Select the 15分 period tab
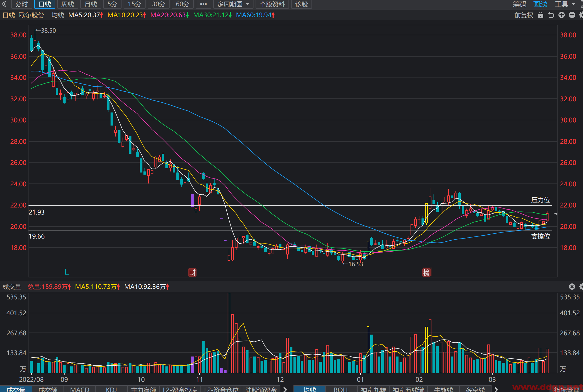 (x=135, y=4)
